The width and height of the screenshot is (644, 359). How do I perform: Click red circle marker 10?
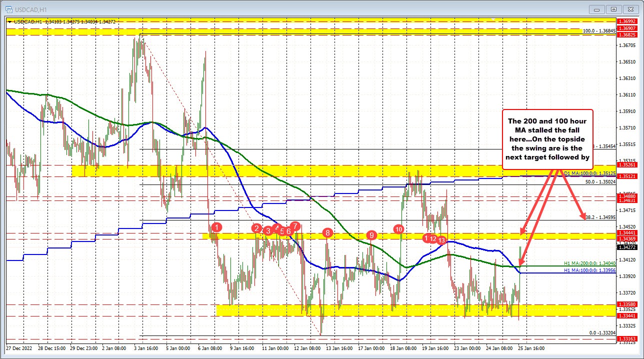coord(398,229)
